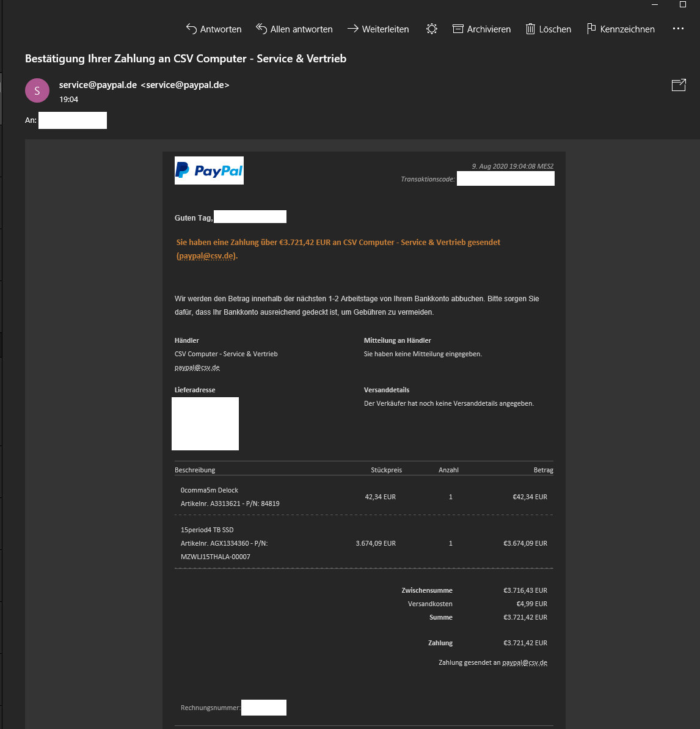The width and height of the screenshot is (700, 729).
Task: Click the Betrag column header
Action: tap(544, 470)
